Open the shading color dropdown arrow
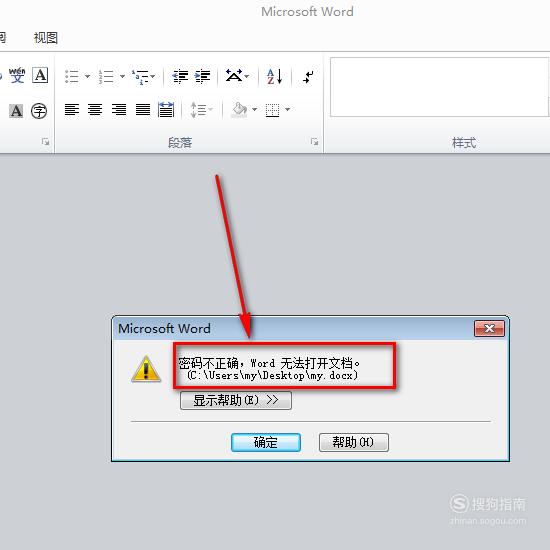This screenshot has width=550, height=550. tap(255, 109)
